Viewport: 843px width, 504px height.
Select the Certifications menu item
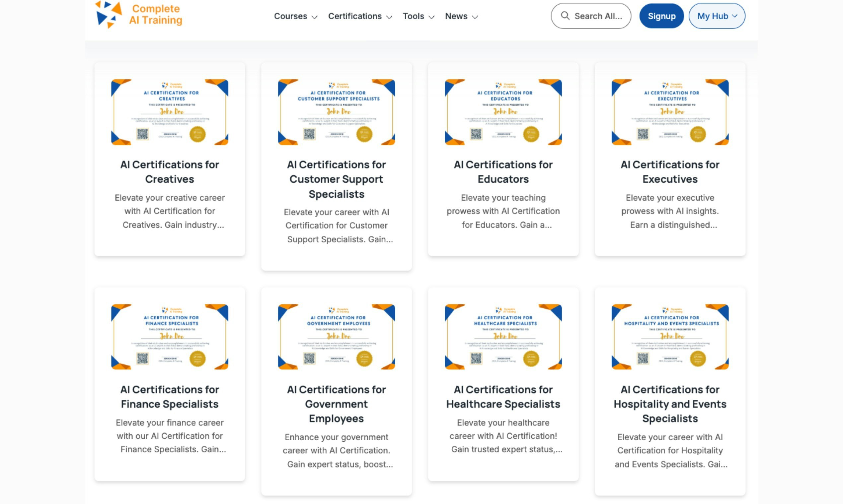point(354,16)
